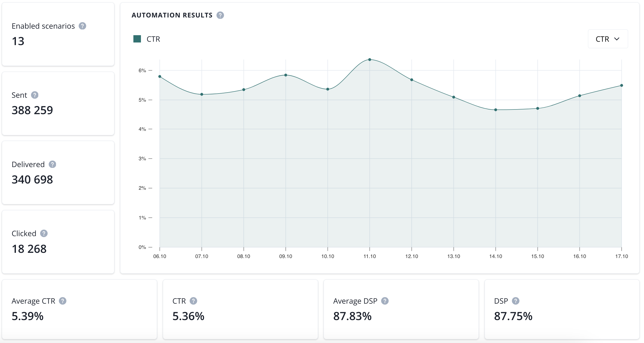Click the 17.10 last data point

coord(622,85)
